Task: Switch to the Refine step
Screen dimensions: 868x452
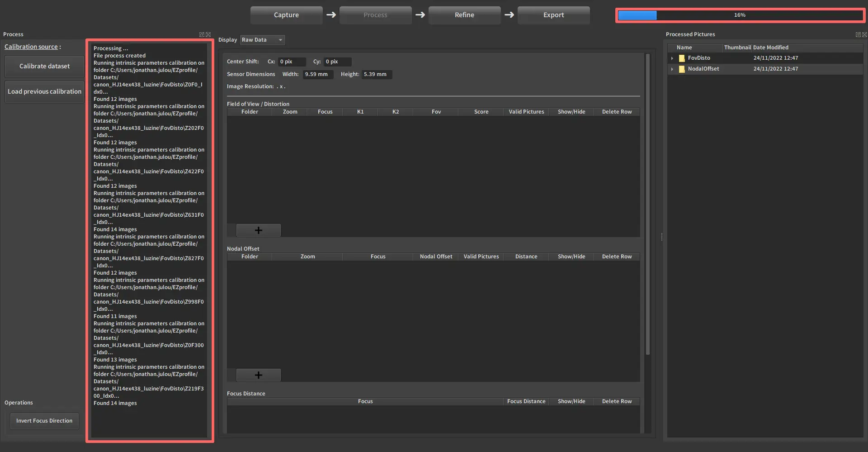Action: pyautogui.click(x=464, y=15)
